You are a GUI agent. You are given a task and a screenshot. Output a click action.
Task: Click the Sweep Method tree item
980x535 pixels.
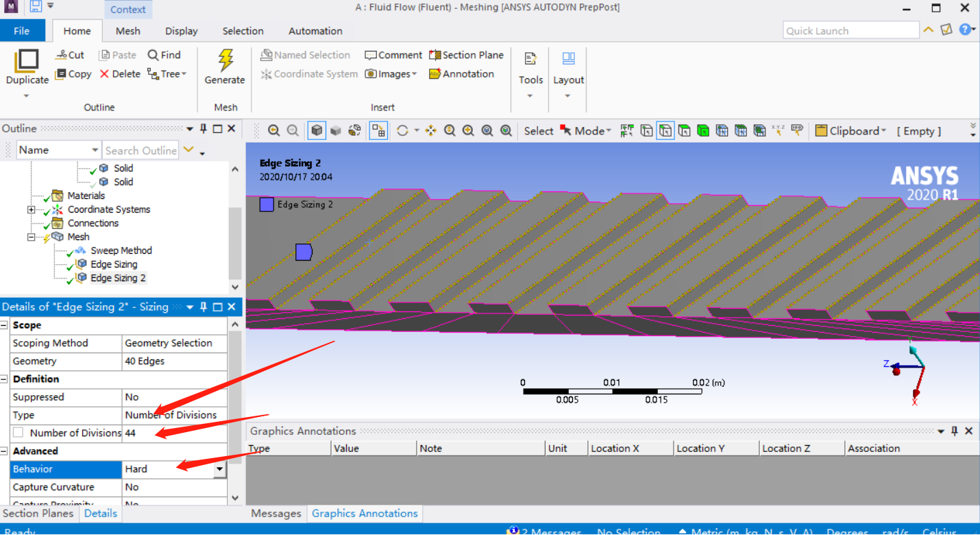click(121, 250)
